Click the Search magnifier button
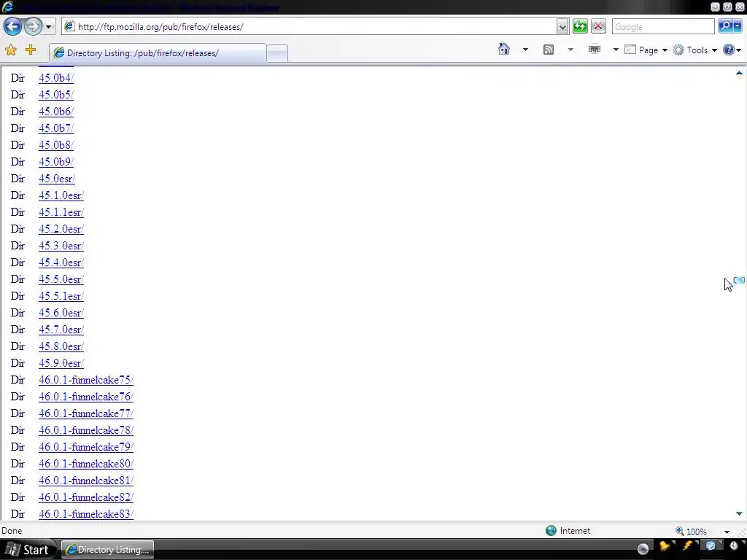747x560 pixels. point(725,26)
